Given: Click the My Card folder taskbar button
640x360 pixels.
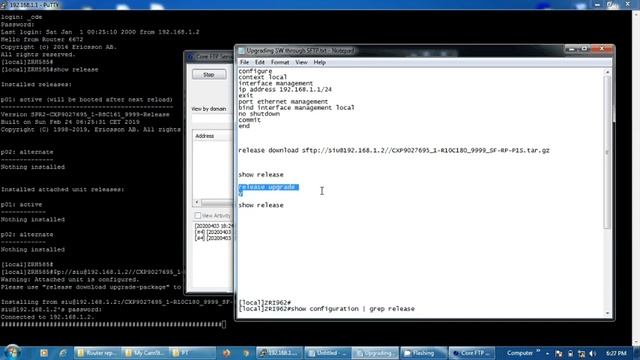Looking at the screenshot, I should [x=144, y=353].
